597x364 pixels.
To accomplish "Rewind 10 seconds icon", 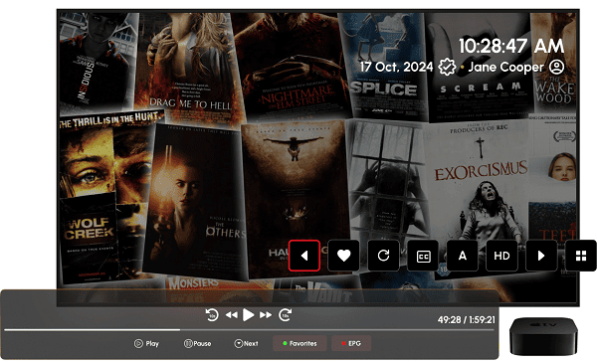I will (212, 315).
